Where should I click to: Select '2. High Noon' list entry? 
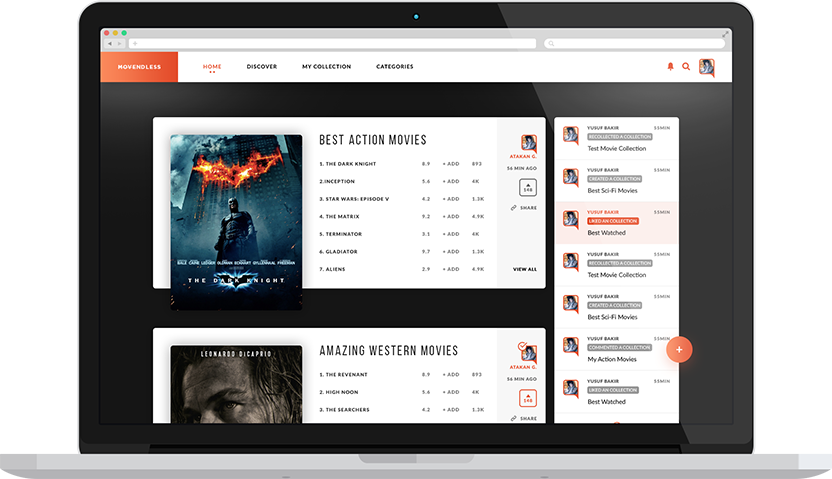[339, 392]
